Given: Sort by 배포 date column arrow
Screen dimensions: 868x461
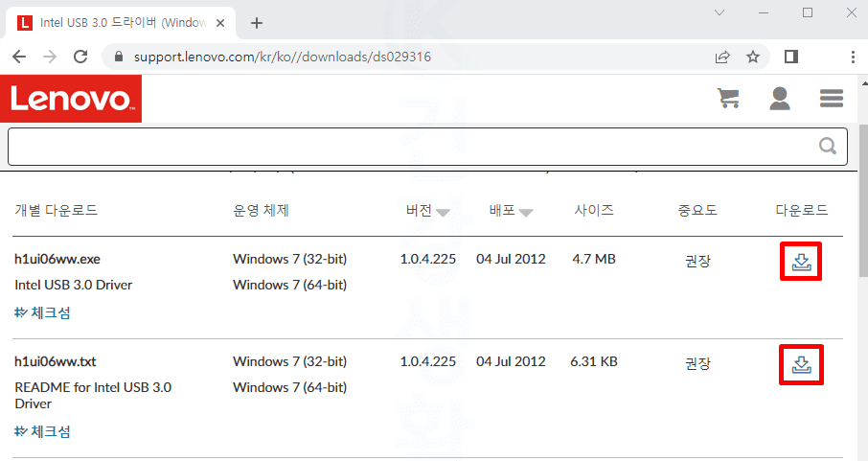Looking at the screenshot, I should pyautogui.click(x=526, y=212).
